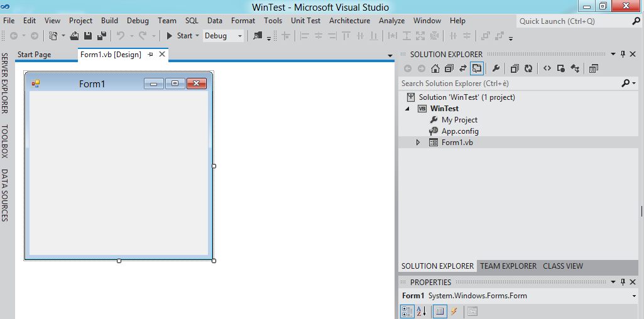
Task: Click the Save All toolbar icon
Action: click(x=102, y=36)
